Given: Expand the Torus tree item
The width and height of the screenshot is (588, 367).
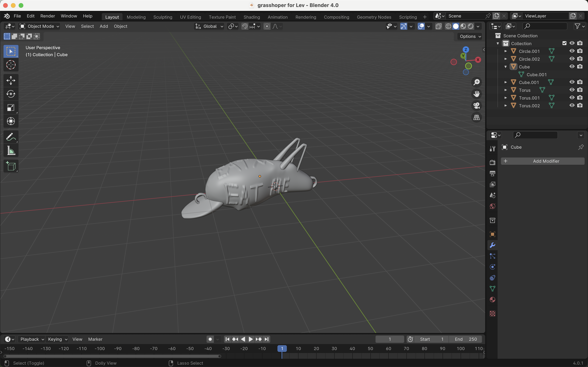Looking at the screenshot, I should (506, 90).
